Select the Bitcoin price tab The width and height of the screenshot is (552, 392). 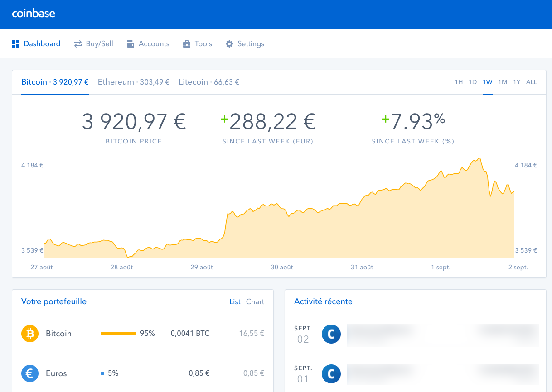click(x=55, y=82)
